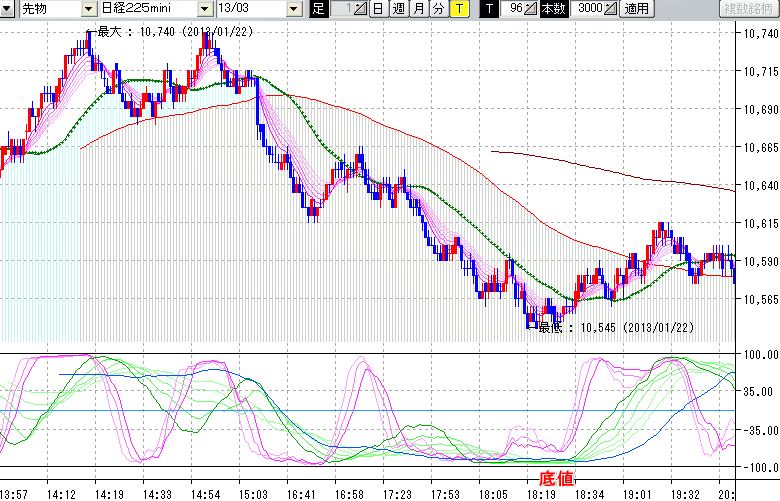This screenshot has height=501, width=780.
Task: Click the black T tick label
Action: click(488, 9)
